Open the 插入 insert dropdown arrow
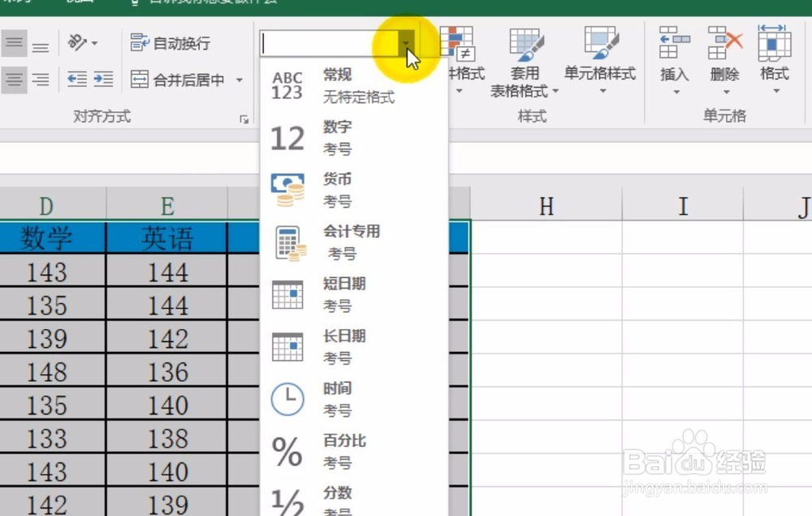 (676, 92)
